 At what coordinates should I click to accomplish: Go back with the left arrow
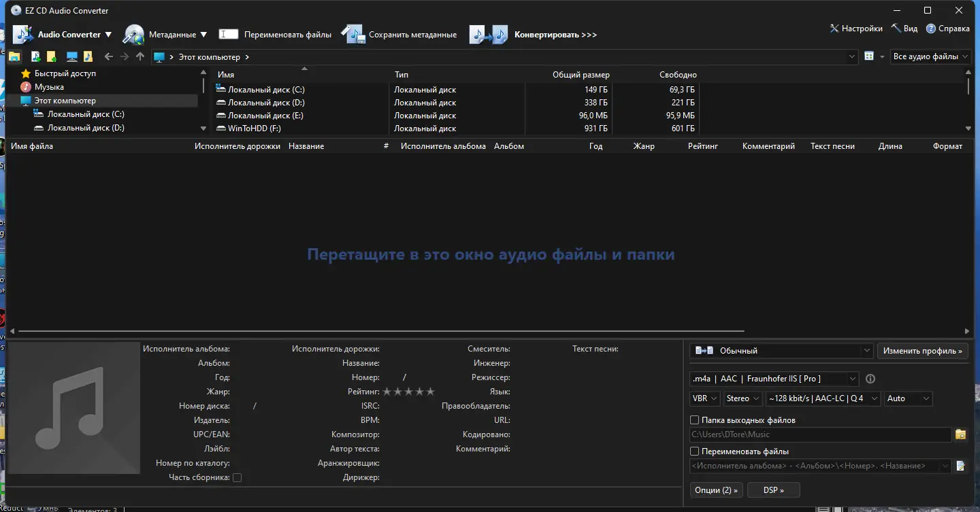(x=108, y=56)
